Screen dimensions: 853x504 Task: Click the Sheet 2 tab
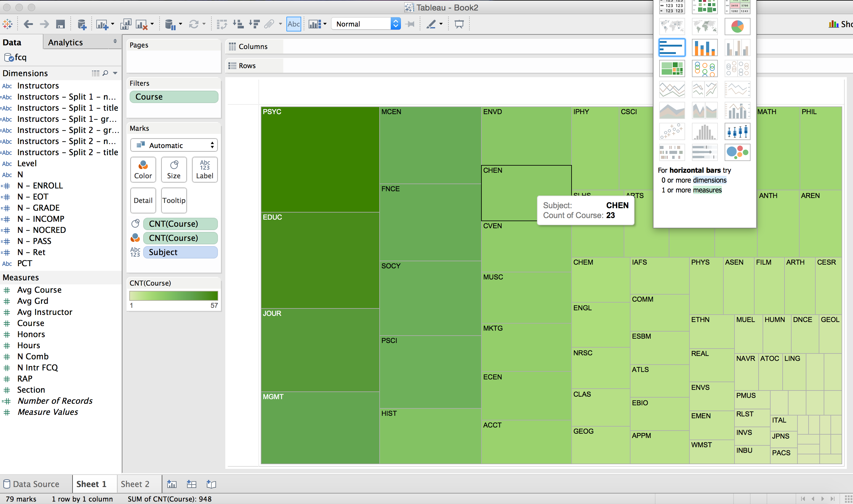135,484
